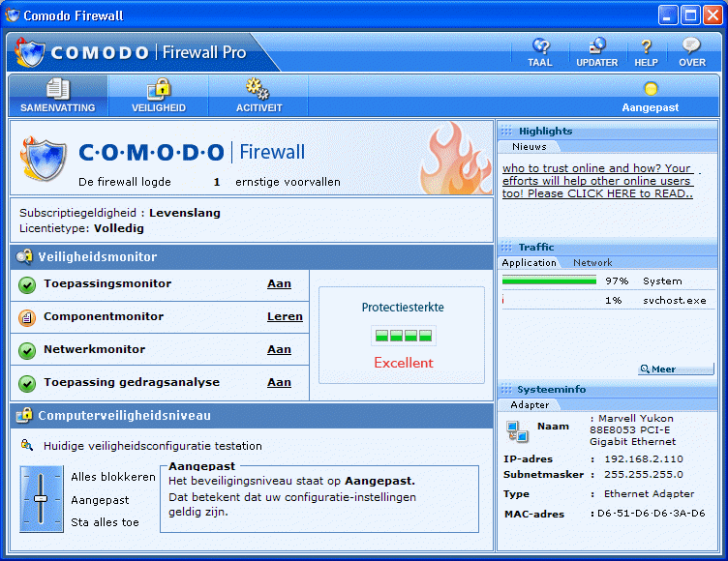Click the Meer button in Traffic

tap(676, 369)
